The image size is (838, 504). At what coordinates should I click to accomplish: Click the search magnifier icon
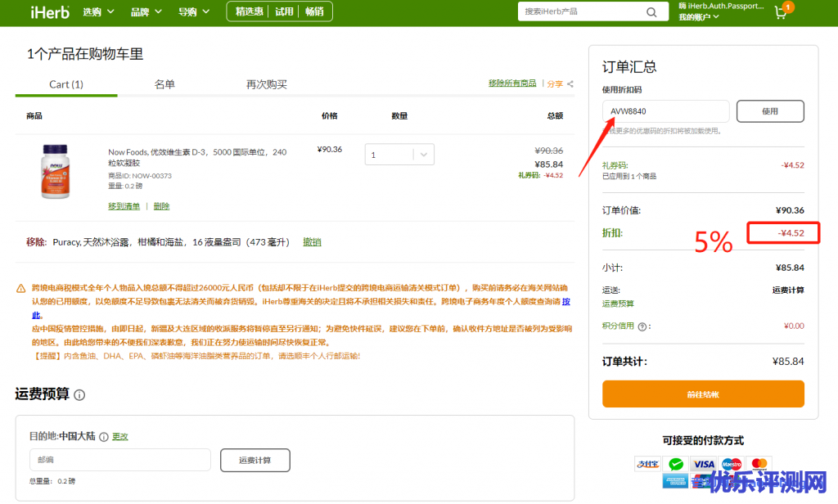[x=651, y=12]
